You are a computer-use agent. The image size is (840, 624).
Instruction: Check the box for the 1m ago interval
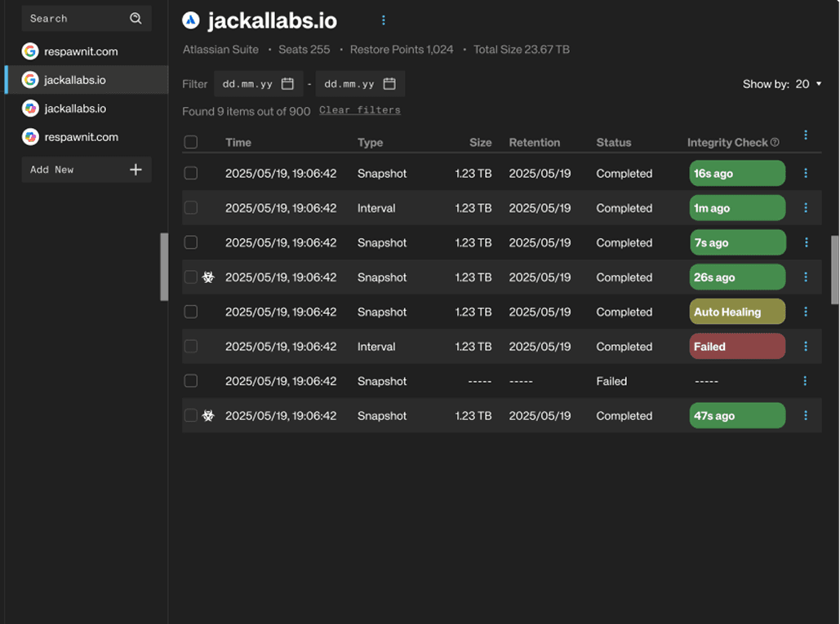191,208
